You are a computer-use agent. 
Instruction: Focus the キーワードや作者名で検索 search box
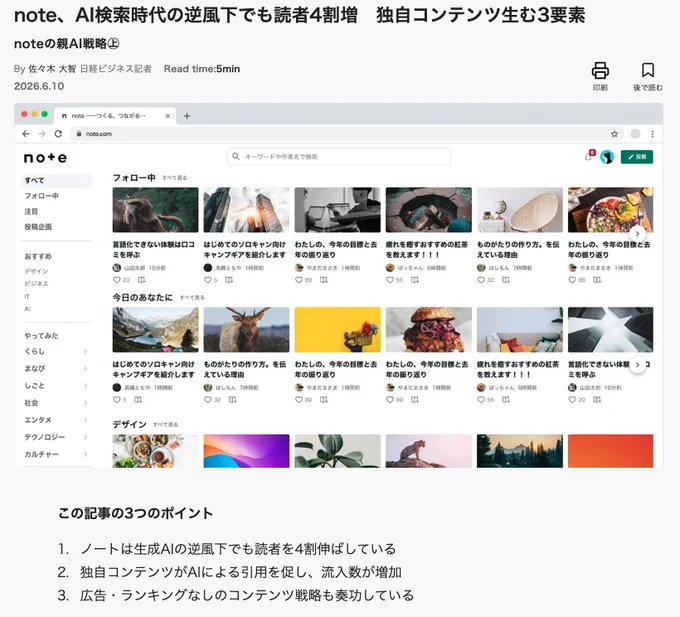tap(339, 157)
